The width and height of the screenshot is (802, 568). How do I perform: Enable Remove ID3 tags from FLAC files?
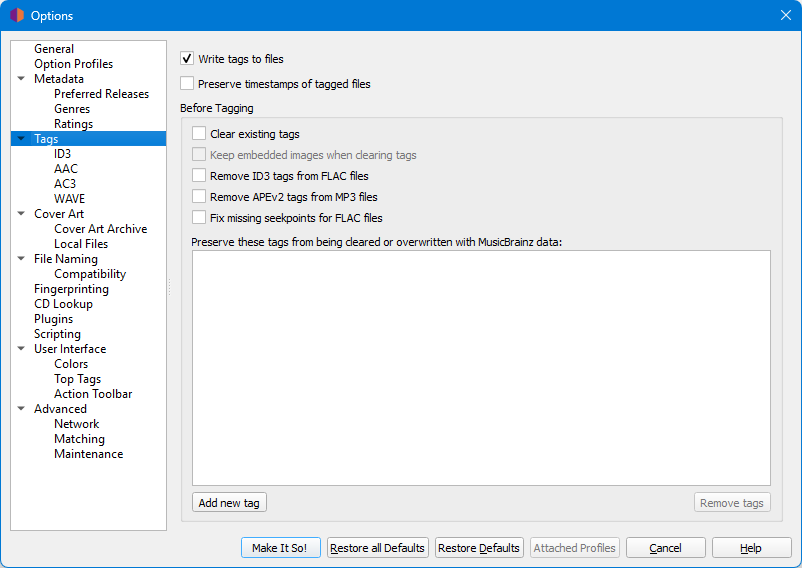pos(199,176)
